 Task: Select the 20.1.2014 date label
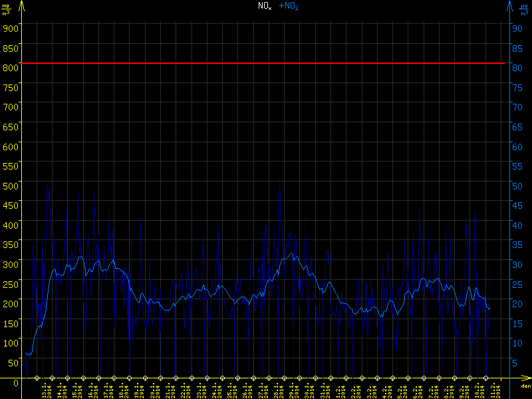tap(154, 390)
